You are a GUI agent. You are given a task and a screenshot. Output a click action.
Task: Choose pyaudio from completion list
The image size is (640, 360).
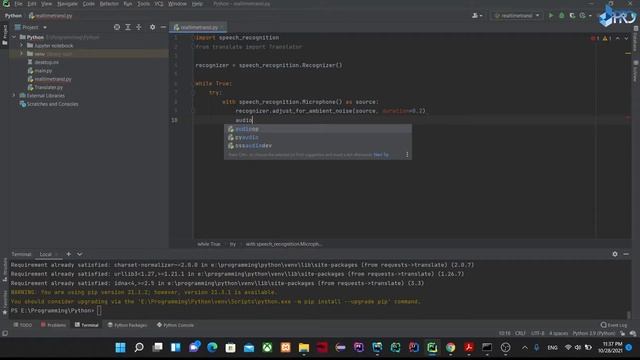(x=318, y=137)
